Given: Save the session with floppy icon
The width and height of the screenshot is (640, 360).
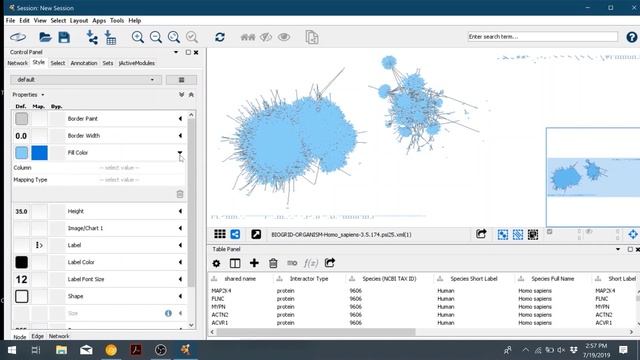Looking at the screenshot, I should tap(64, 38).
